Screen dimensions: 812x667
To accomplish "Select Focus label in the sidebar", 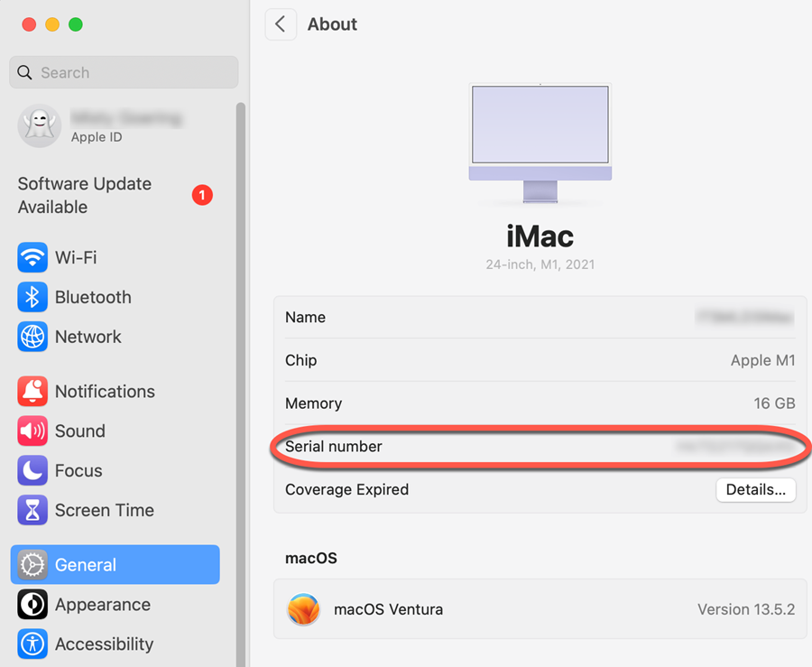I will tap(78, 471).
